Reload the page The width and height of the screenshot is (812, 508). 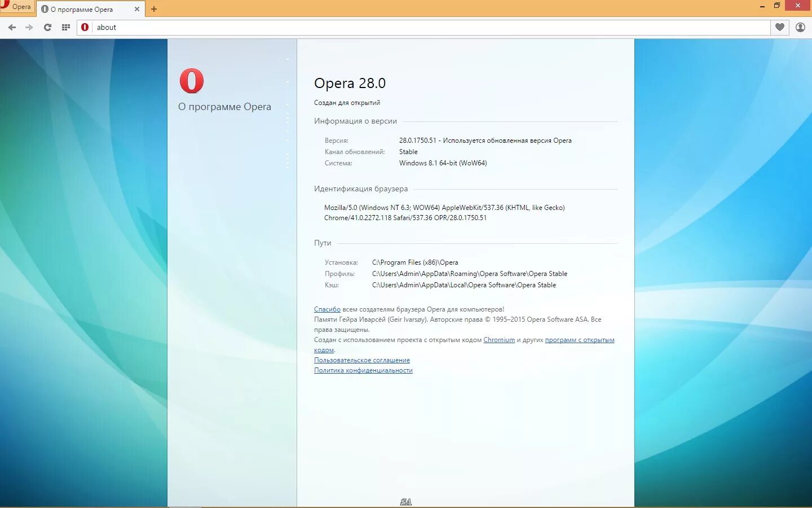tap(47, 27)
